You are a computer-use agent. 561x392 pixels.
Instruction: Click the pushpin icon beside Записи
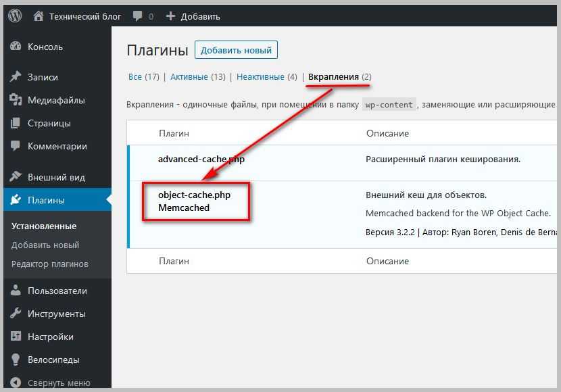click(16, 76)
